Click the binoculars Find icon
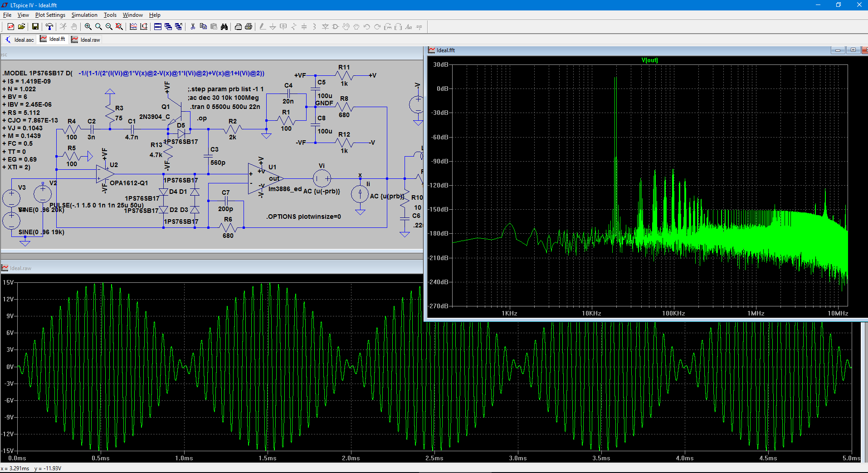The height and width of the screenshot is (473, 868). coord(224,27)
